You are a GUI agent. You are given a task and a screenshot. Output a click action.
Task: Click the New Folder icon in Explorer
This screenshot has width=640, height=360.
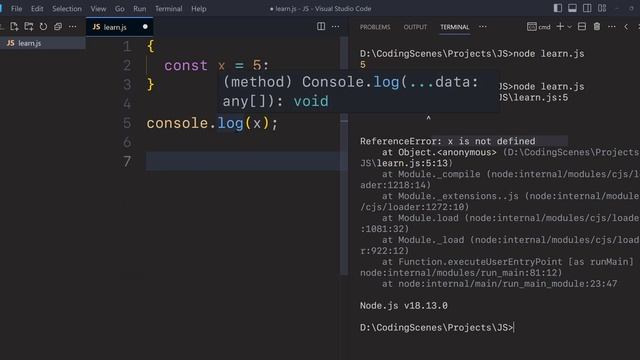click(x=29, y=27)
